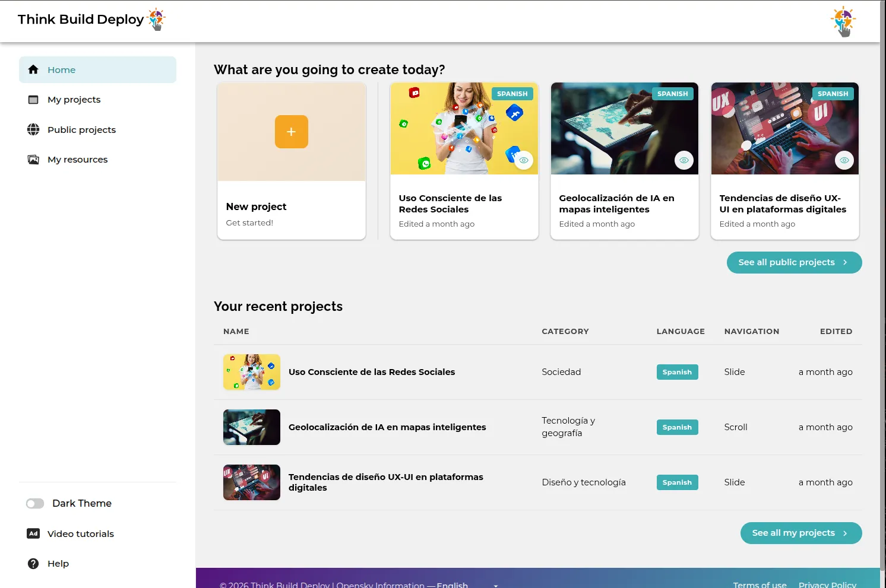
Task: Click the CATEGORY column header
Action: tap(565, 332)
